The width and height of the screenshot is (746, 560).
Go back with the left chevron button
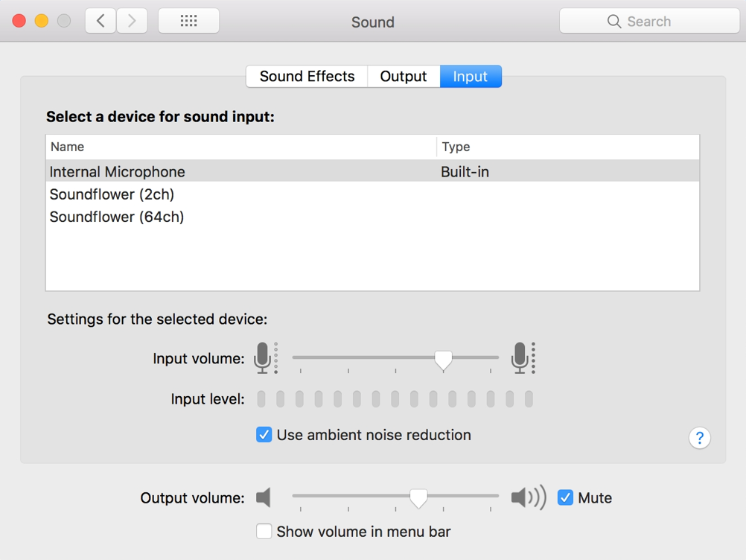pos(101,21)
